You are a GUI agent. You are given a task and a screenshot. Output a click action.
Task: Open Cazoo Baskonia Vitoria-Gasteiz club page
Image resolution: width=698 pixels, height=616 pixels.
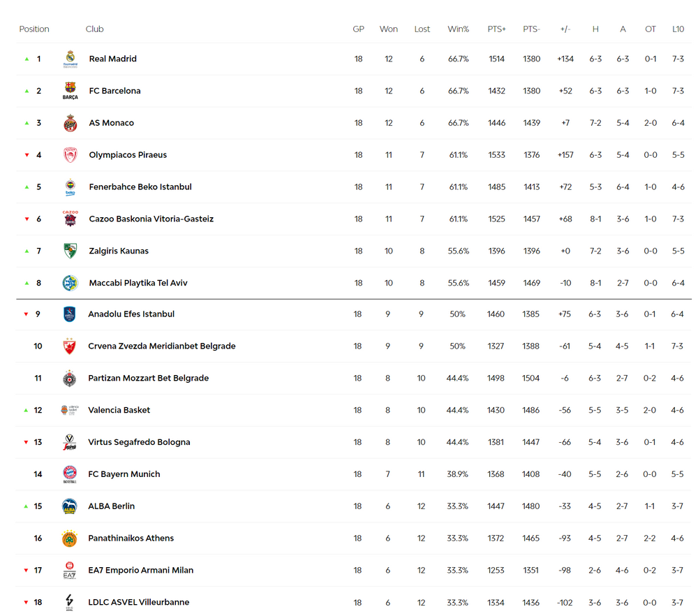(x=151, y=219)
